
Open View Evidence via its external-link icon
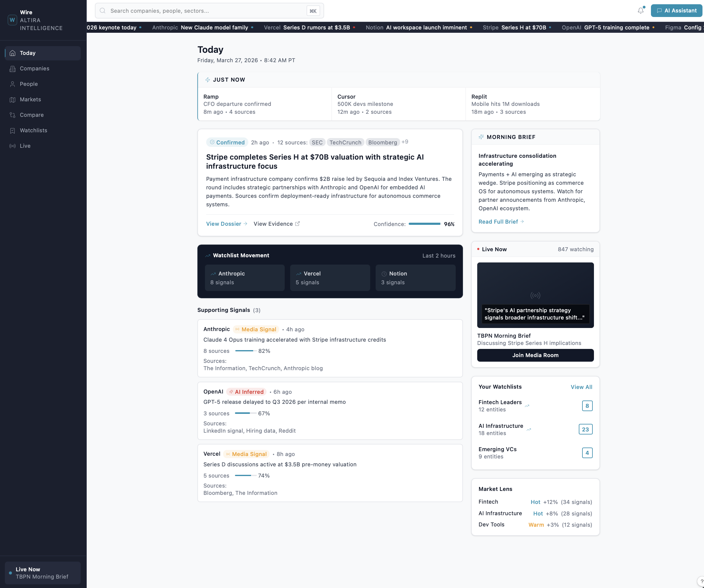[298, 224]
